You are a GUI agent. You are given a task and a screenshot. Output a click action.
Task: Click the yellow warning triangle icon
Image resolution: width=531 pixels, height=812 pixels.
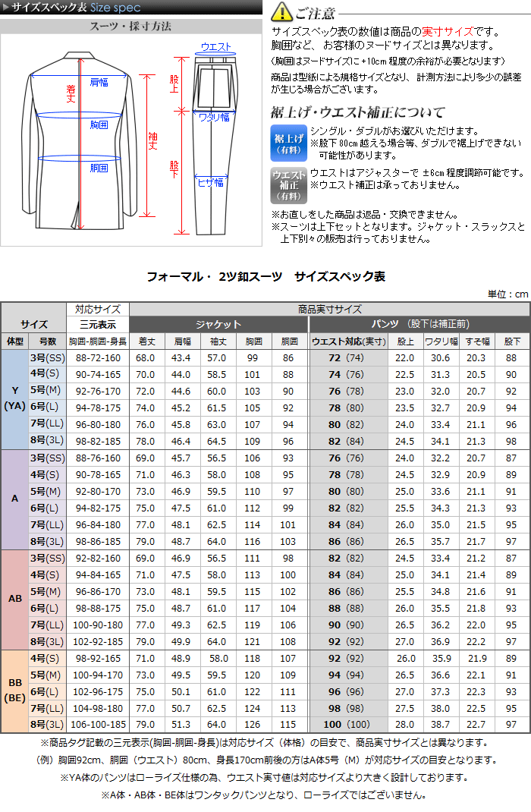[281, 11]
